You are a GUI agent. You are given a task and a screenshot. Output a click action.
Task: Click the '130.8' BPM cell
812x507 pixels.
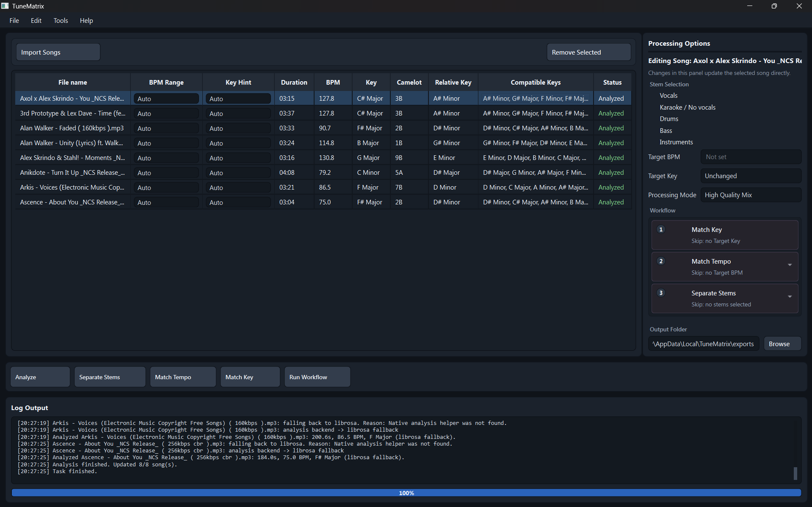[333, 157]
